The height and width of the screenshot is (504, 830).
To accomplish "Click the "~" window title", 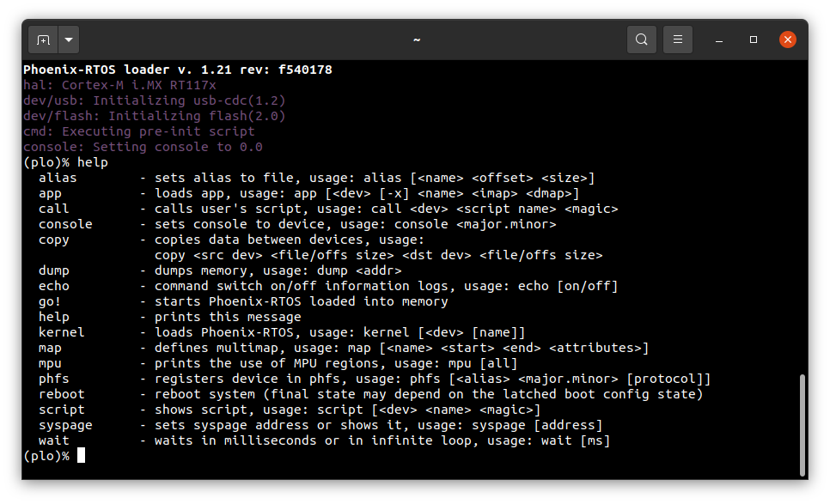I will (x=417, y=39).
